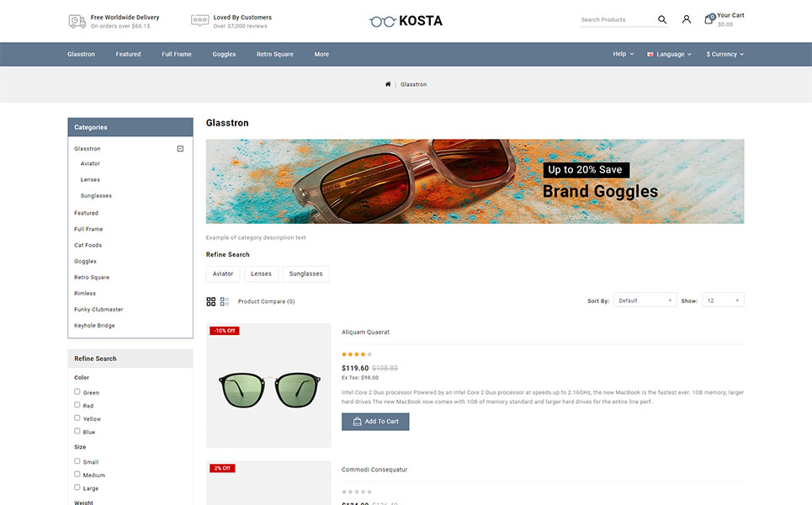Collapse the Glasstron category minus icon
Image resolution: width=812 pixels, height=505 pixels.
[180, 149]
